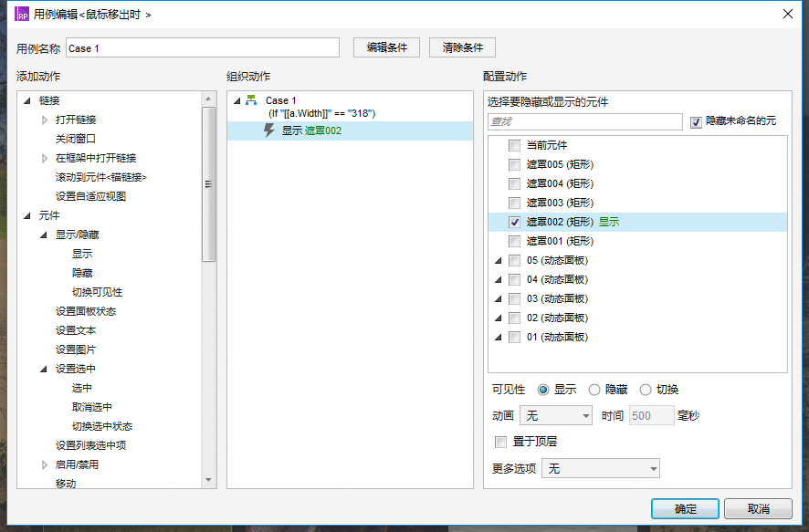Confirm with the 确定 button
809x532 pixels.
tap(685, 509)
